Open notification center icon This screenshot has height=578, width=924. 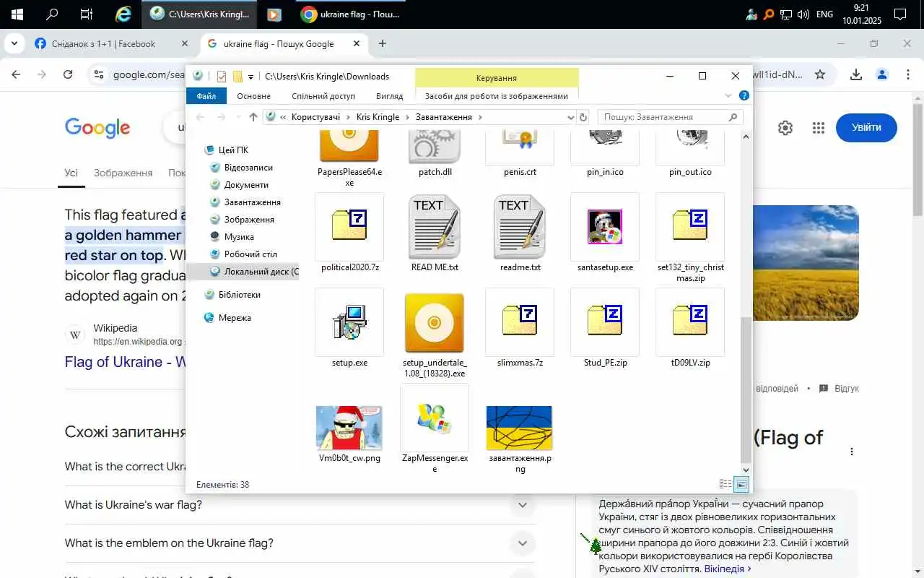tap(900, 14)
